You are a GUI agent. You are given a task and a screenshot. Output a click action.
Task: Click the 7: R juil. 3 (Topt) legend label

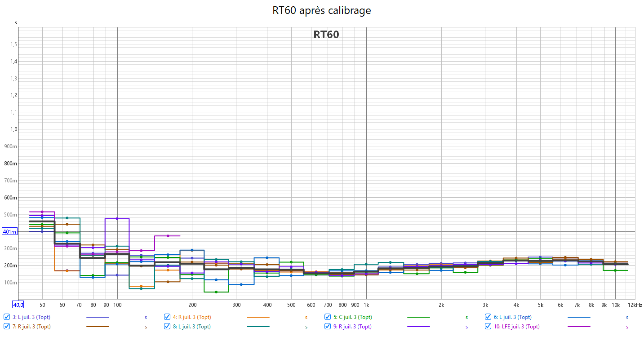click(31, 327)
